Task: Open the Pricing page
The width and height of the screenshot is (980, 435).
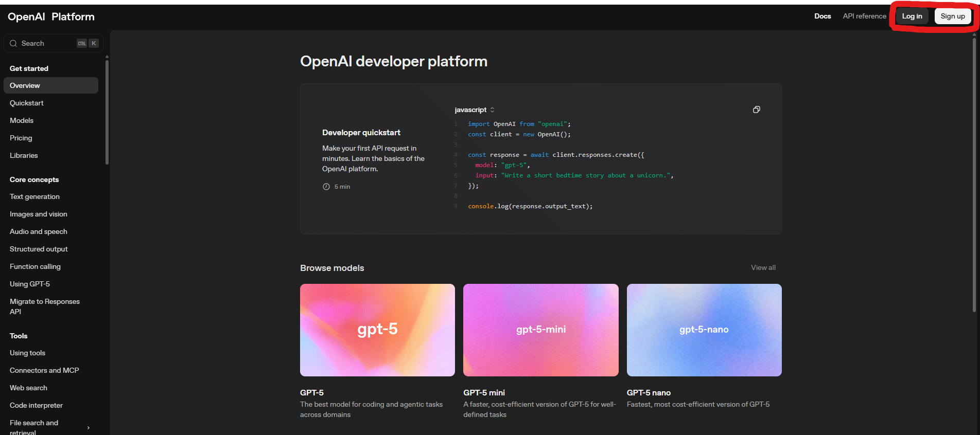Action: [21, 138]
